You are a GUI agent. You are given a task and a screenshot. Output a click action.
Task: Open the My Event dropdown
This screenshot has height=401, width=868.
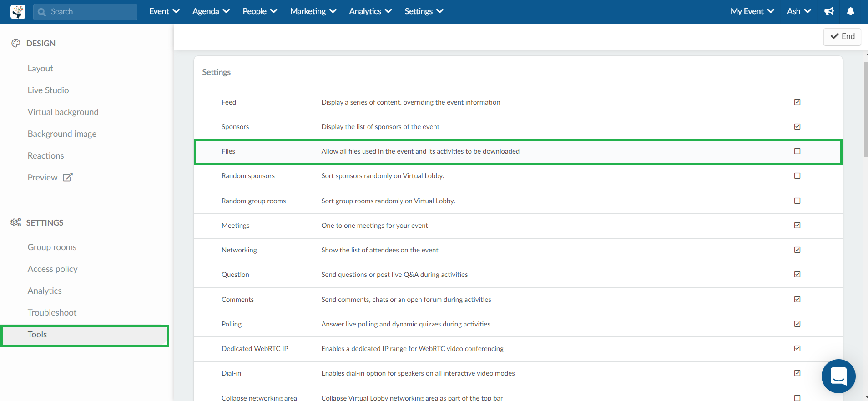[752, 11]
